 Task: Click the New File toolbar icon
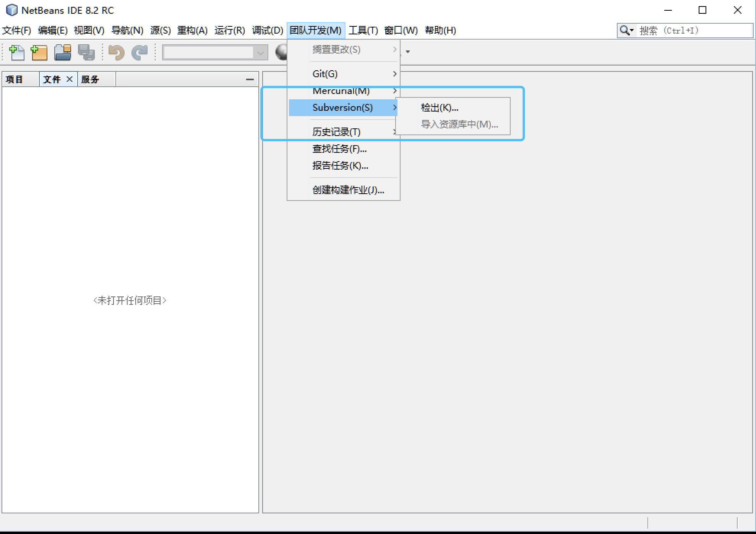(x=16, y=52)
